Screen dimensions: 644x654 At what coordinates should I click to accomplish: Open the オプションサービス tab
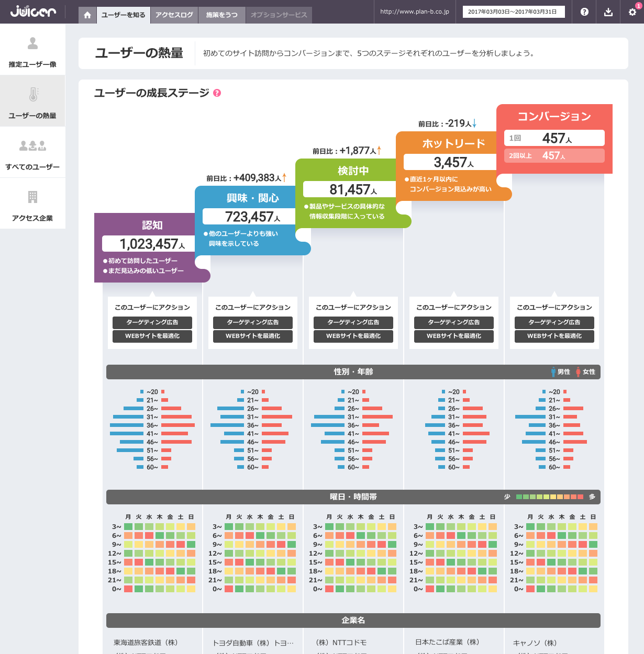(x=279, y=15)
